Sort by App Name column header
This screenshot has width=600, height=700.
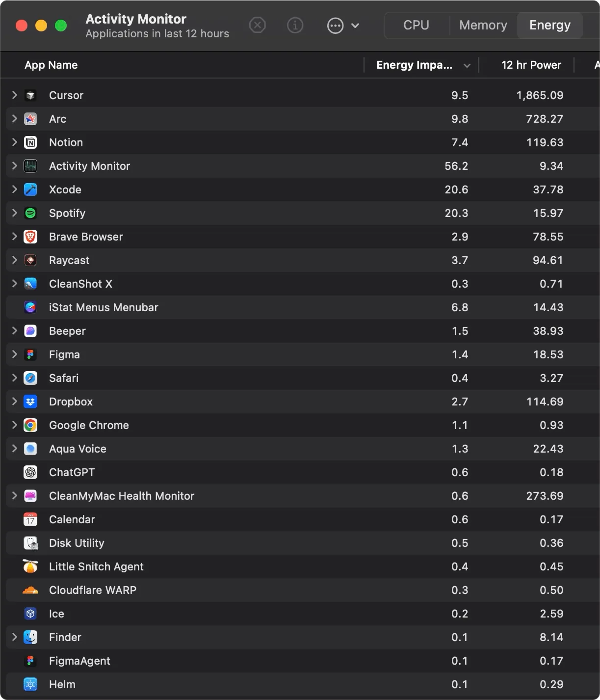pos(51,65)
